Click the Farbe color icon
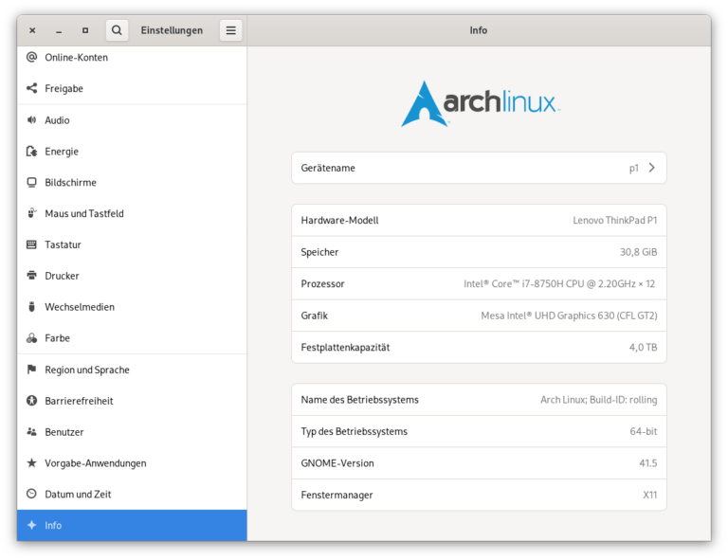Viewport: 728px width, 560px height. click(31, 337)
